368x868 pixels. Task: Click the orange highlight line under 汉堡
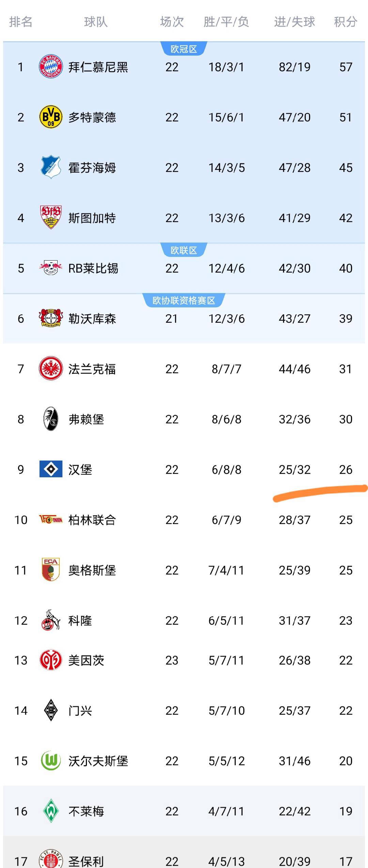point(320,493)
